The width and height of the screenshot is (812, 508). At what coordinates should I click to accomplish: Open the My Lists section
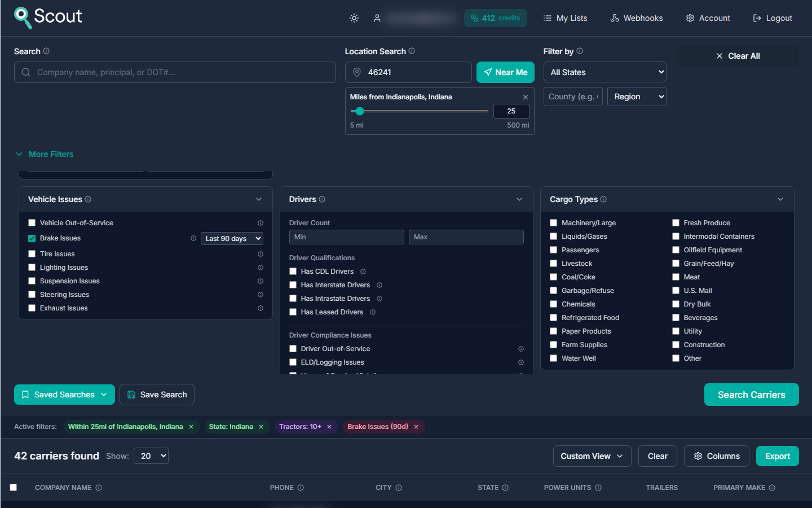tap(565, 17)
